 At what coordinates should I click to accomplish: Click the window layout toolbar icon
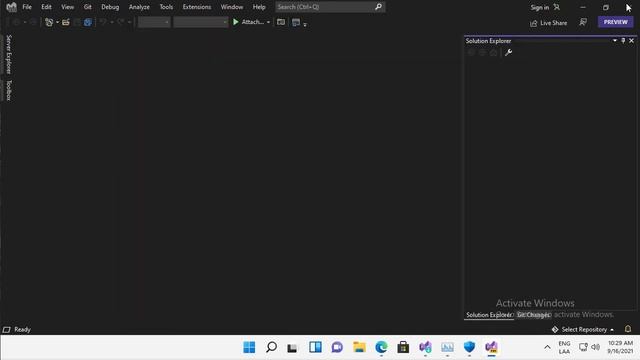coord(296,22)
